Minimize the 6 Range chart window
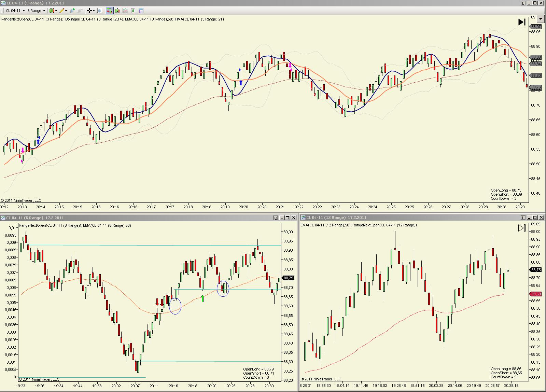This screenshot has height=392, width=546. pyautogui.click(x=282, y=218)
